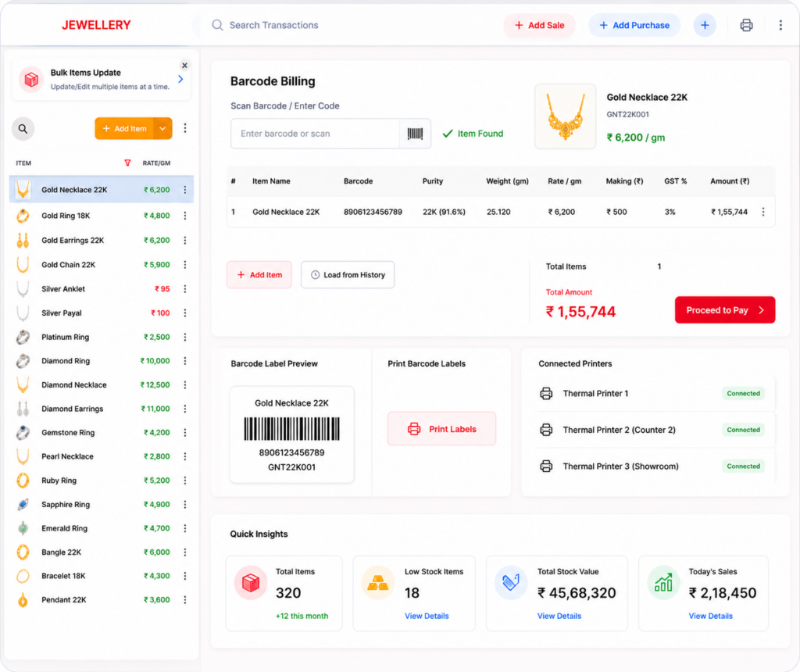This screenshot has width=800, height=672.
Task: Click the orange Add Item button
Action: 124,129
